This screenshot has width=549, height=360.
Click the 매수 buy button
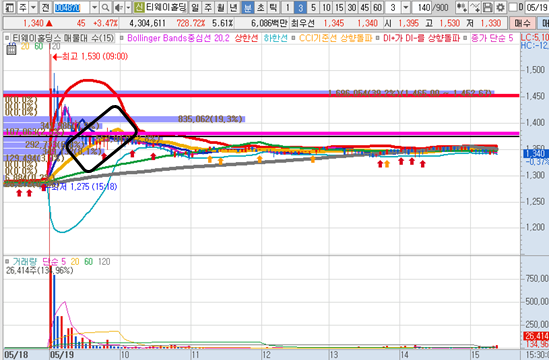522,23
